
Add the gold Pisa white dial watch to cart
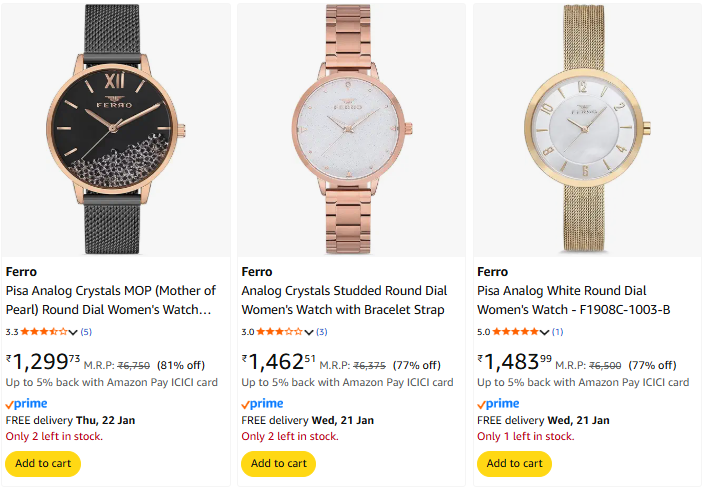pos(515,463)
